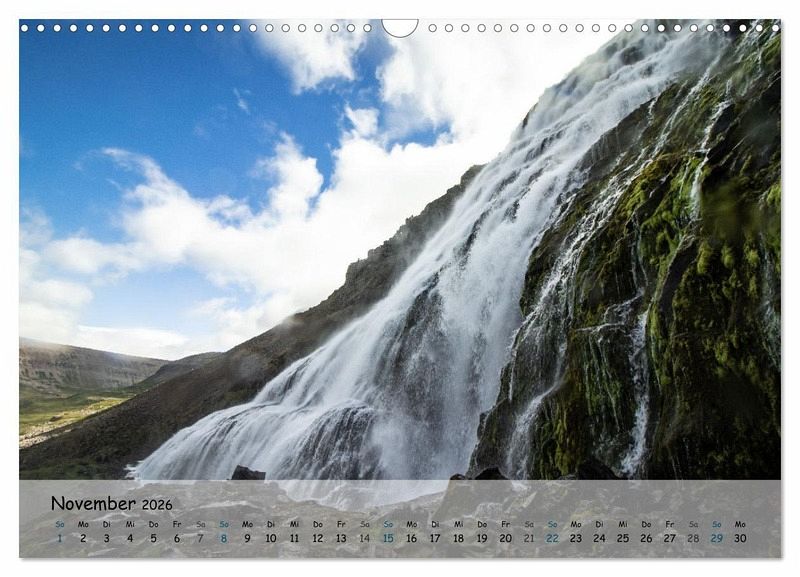Select date 24 in calendar strip

click(599, 538)
